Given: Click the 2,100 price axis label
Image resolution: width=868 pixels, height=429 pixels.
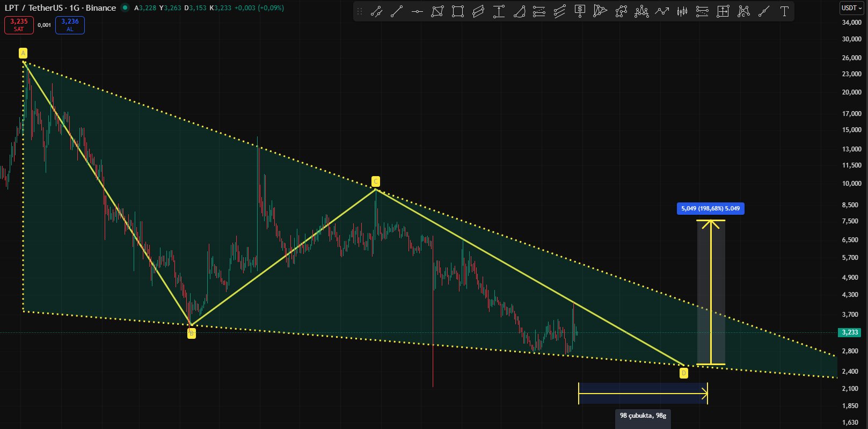Looking at the screenshot, I should click(850, 389).
